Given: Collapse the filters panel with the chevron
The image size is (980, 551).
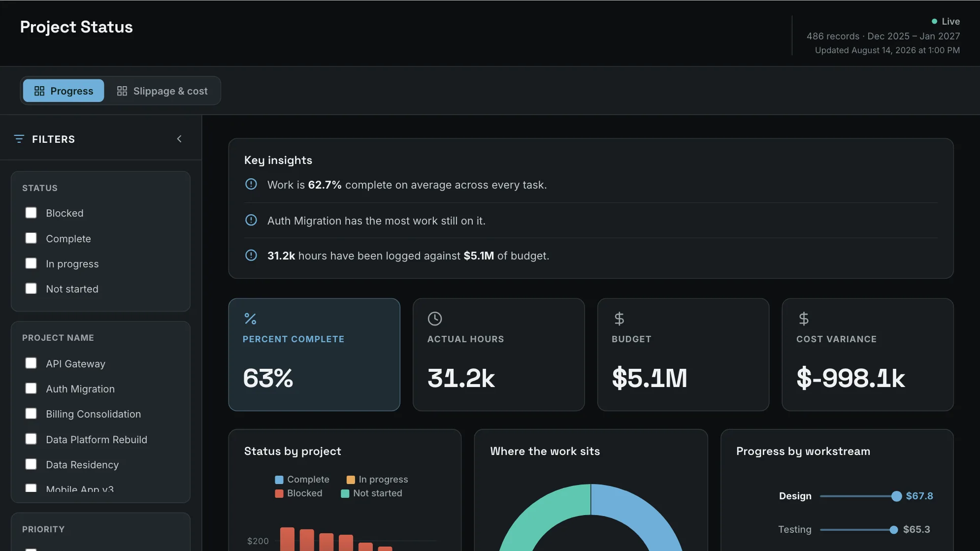Looking at the screenshot, I should tap(179, 139).
